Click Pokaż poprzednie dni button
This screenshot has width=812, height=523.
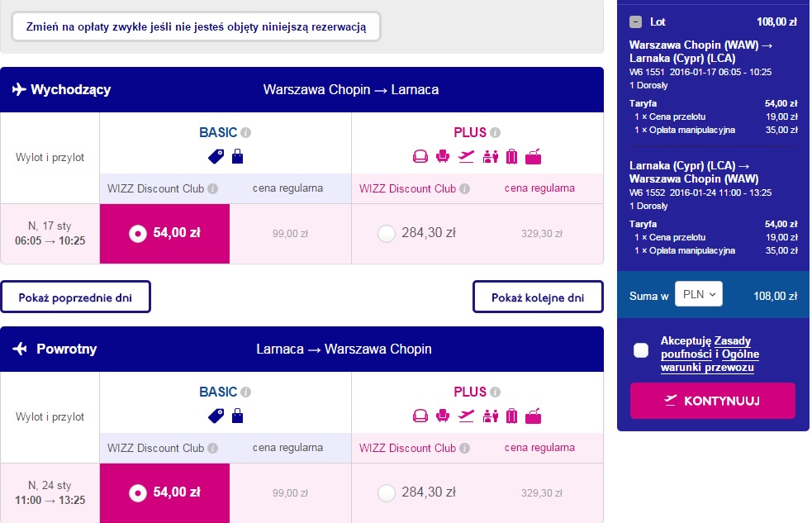[76, 297]
